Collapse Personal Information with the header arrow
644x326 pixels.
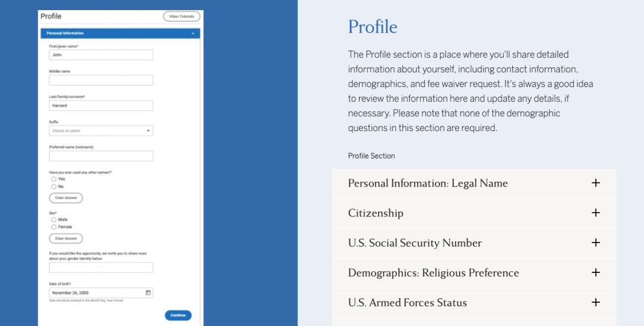click(193, 33)
